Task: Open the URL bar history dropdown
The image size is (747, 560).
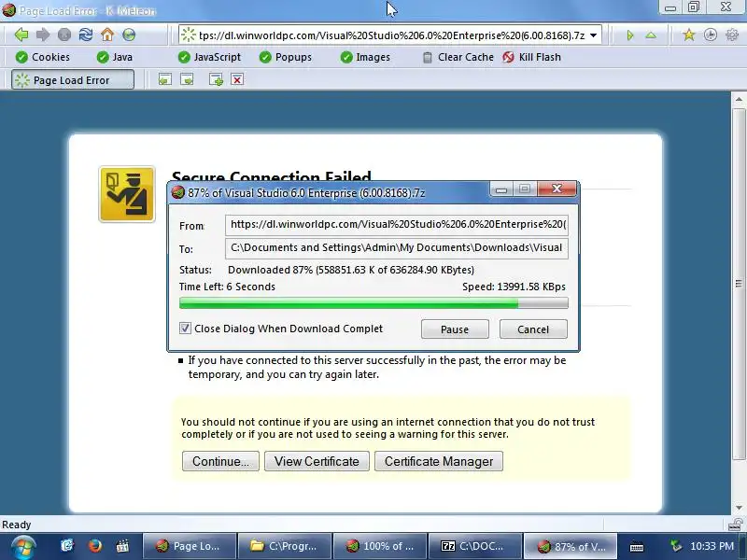Action: pos(594,35)
